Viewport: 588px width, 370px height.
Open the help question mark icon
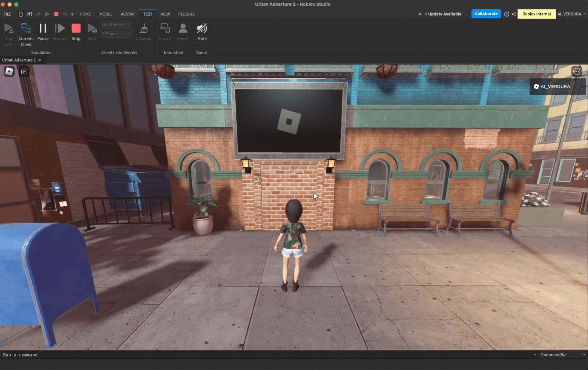(x=507, y=14)
